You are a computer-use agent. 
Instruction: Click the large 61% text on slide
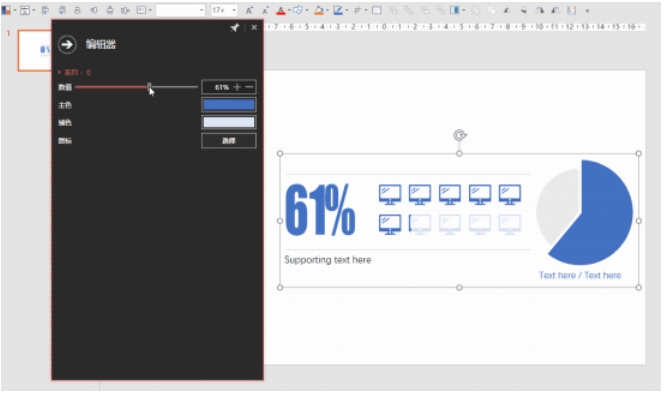321,210
